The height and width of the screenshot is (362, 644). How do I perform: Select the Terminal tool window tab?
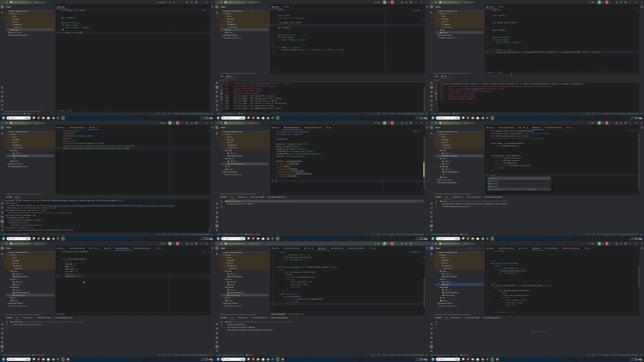coord(9,197)
